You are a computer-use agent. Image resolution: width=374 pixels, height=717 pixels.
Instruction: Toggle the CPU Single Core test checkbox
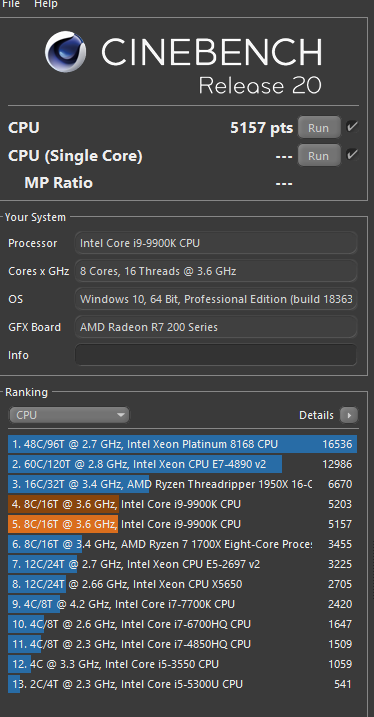(x=352, y=155)
